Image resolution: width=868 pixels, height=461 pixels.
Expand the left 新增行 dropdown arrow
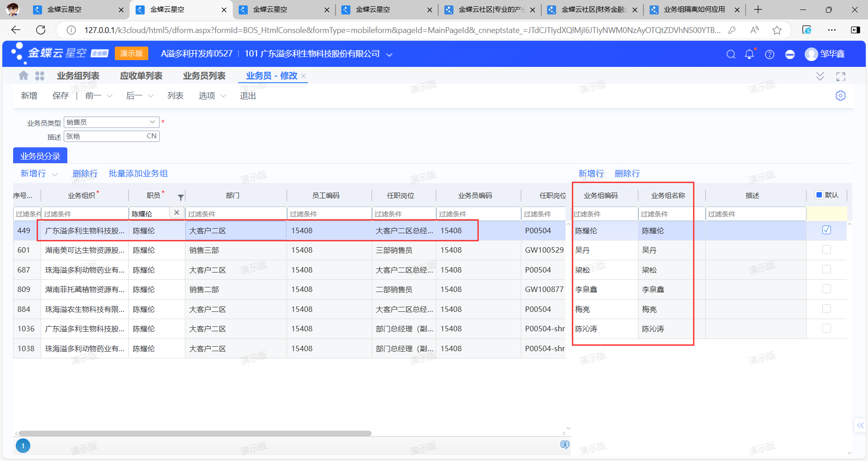click(x=55, y=174)
